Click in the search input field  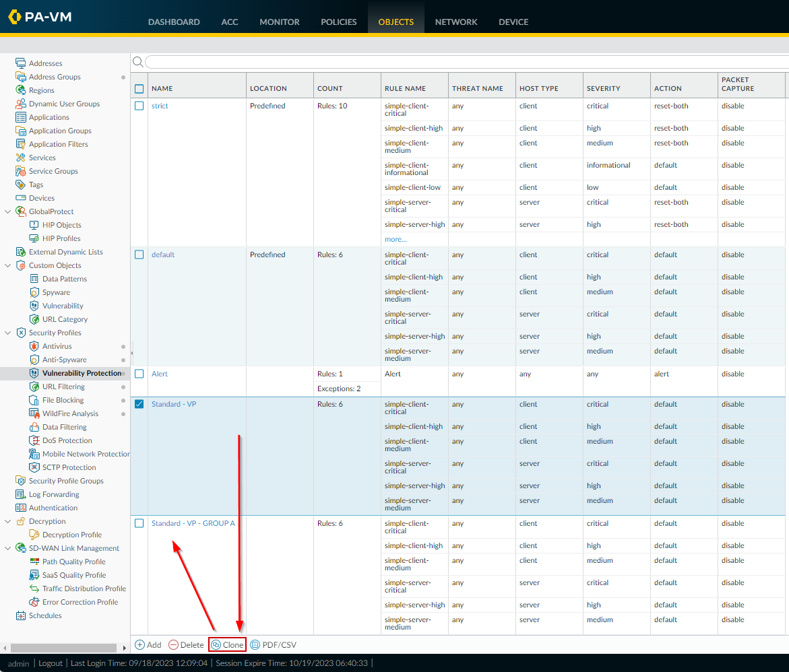point(465,62)
